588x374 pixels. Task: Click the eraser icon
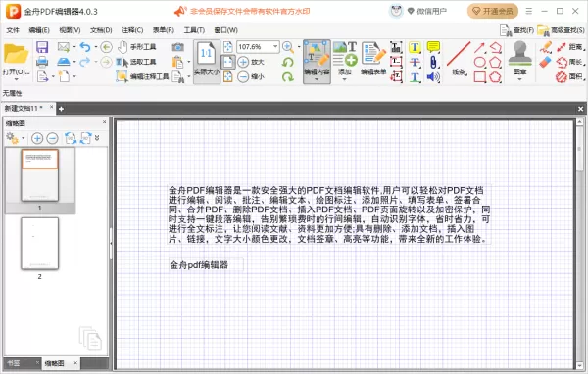545,62
